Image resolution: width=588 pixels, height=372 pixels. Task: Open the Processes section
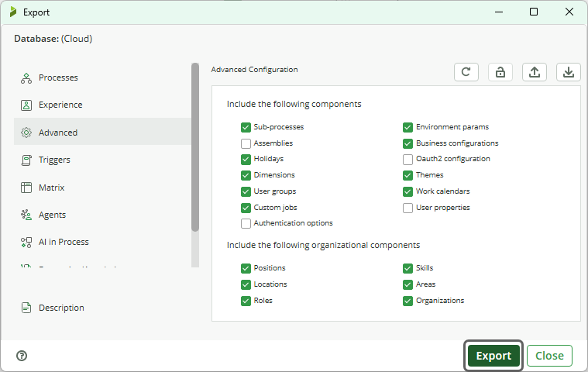click(102, 77)
